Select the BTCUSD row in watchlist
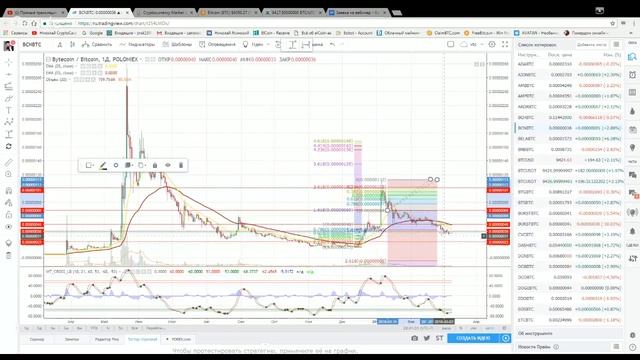Image resolution: width=640 pixels, height=360 pixels. pos(570,160)
